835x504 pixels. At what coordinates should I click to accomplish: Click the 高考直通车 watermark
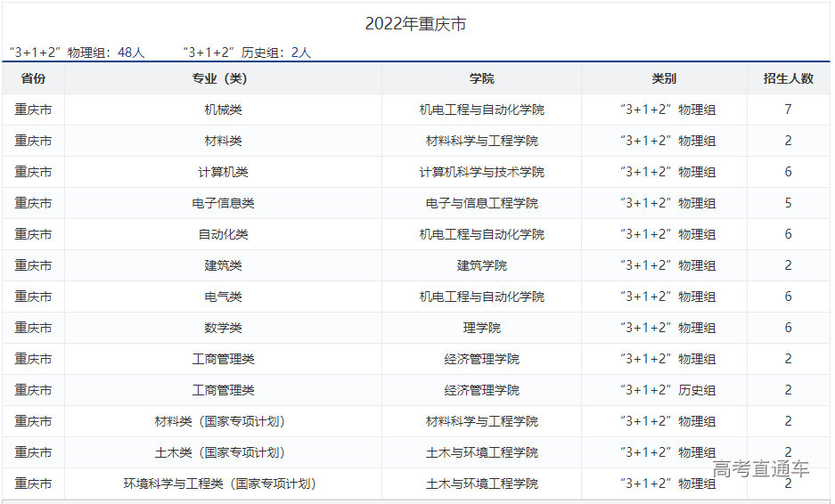pyautogui.click(x=761, y=469)
